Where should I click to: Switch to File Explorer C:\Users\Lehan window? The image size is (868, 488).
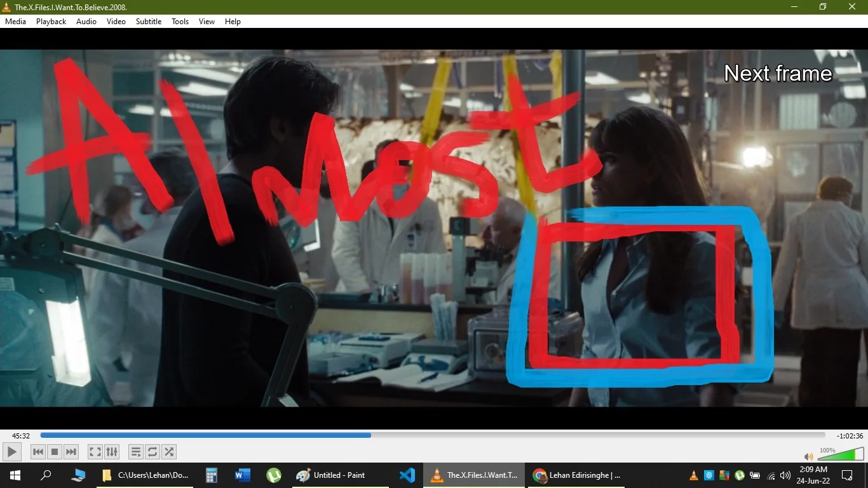[x=146, y=475]
